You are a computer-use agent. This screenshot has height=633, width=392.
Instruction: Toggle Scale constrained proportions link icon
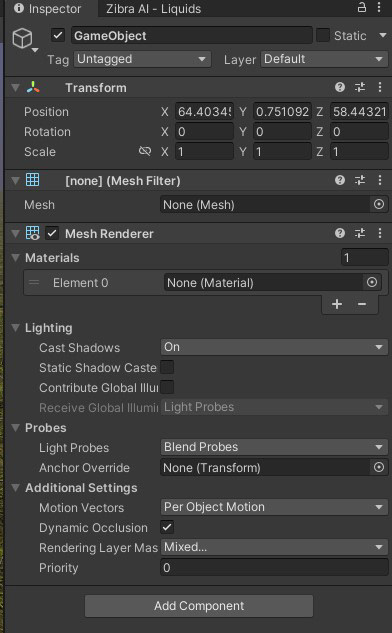(x=145, y=151)
